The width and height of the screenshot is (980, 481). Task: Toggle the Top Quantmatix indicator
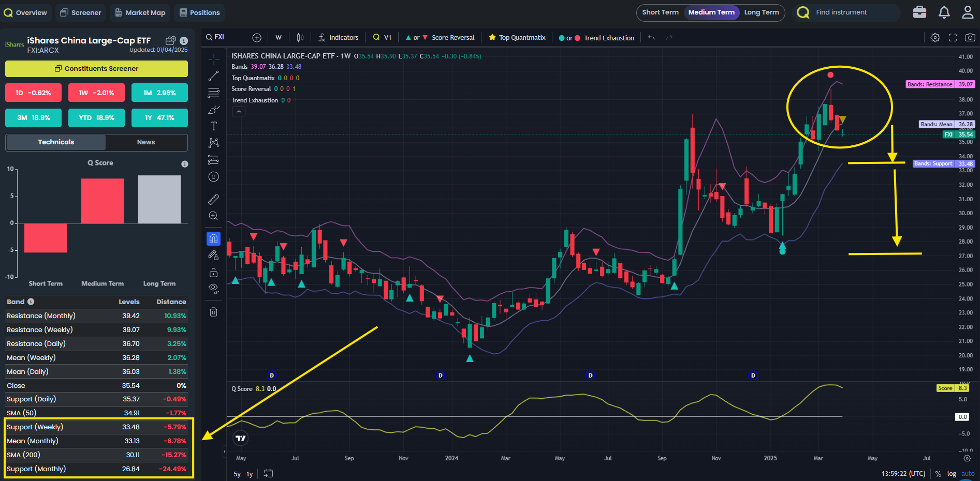[x=517, y=38]
